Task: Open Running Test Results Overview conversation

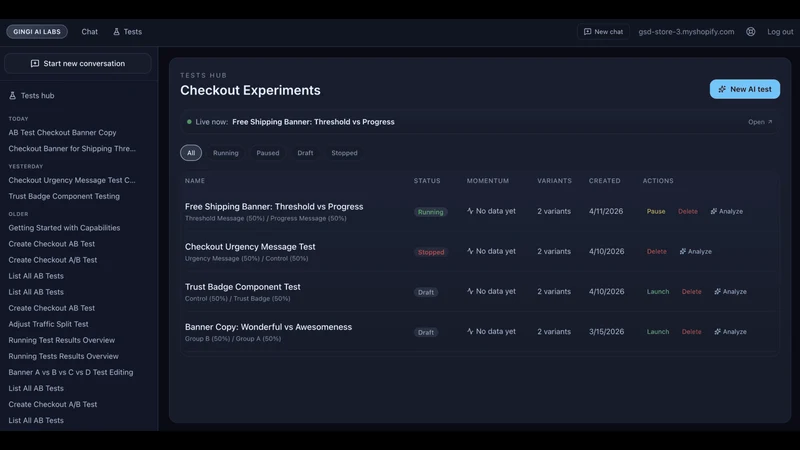Action: pos(62,340)
